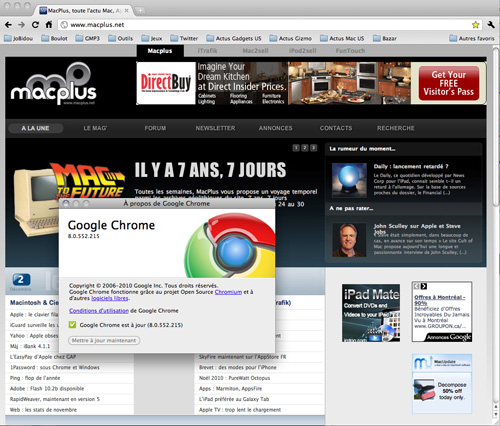Switch to the iPod2sell site tab

[303, 51]
